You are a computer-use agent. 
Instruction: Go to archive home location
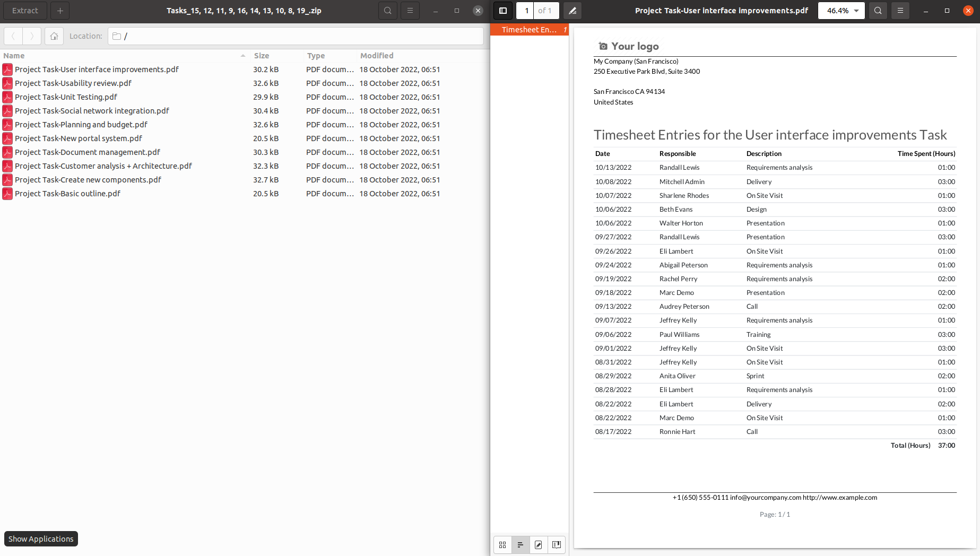pos(54,36)
